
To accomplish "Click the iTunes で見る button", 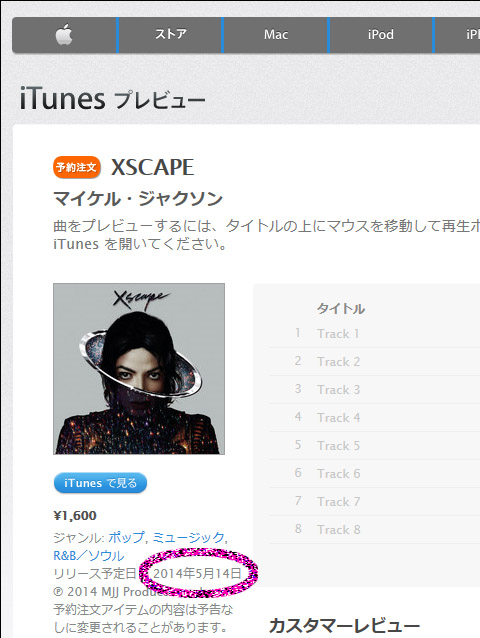I will tap(100, 483).
